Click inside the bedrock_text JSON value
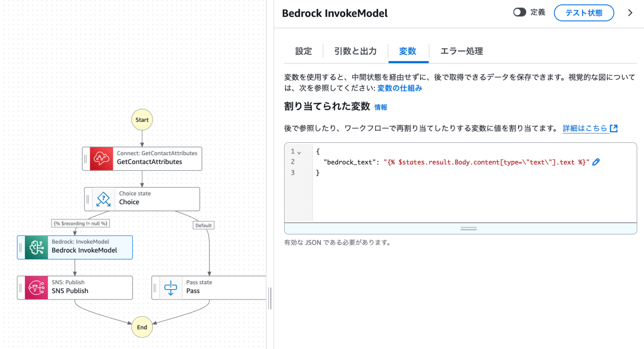644x349 pixels. click(x=486, y=162)
